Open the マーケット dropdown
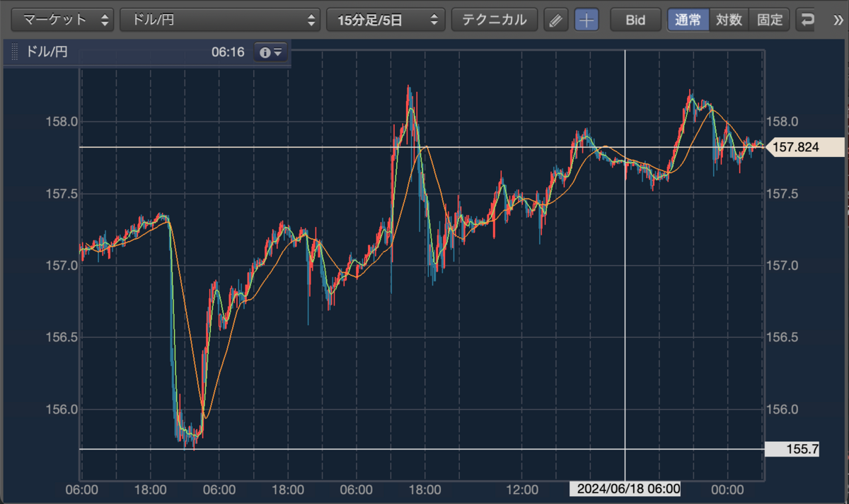 [x=63, y=20]
